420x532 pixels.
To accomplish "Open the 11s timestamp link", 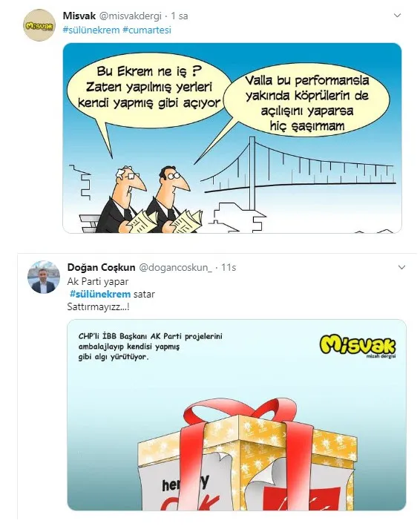I will [x=229, y=267].
